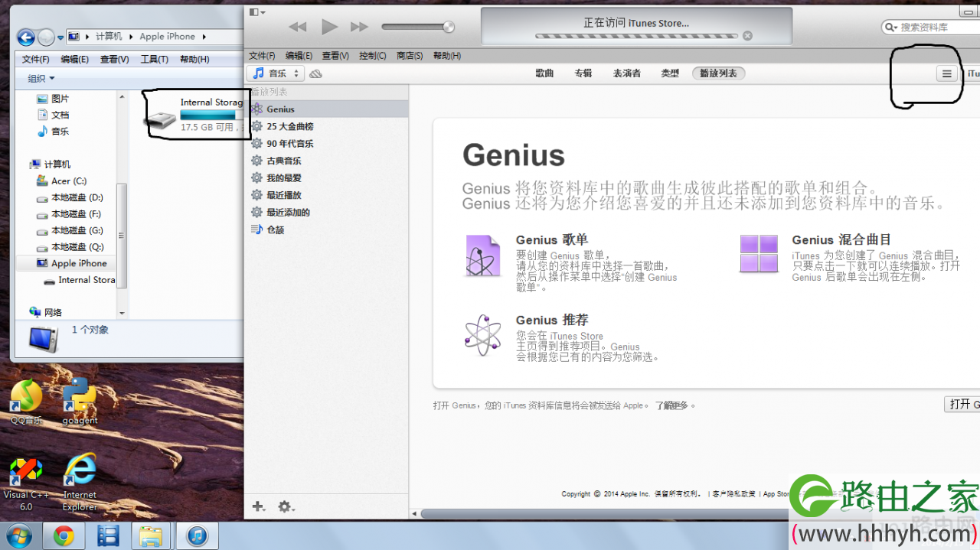Image resolution: width=980 pixels, height=550 pixels.
Task: Select 网络 in Explorer sidebar
Action: [45, 312]
